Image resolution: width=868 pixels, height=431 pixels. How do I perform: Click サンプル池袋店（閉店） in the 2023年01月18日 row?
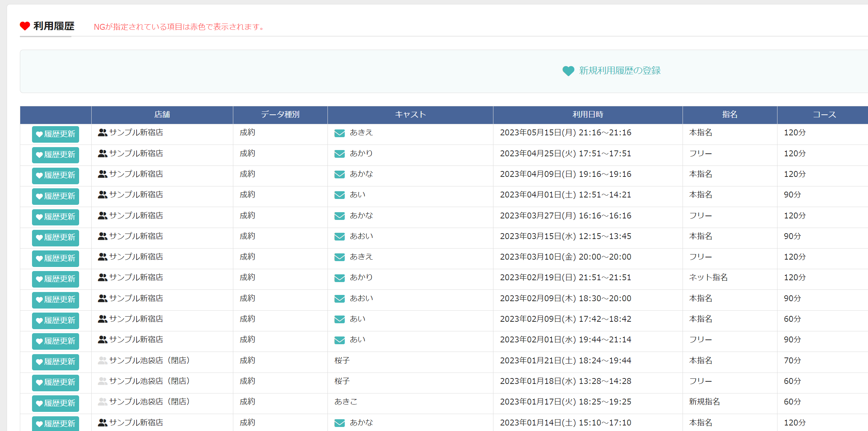(x=150, y=381)
